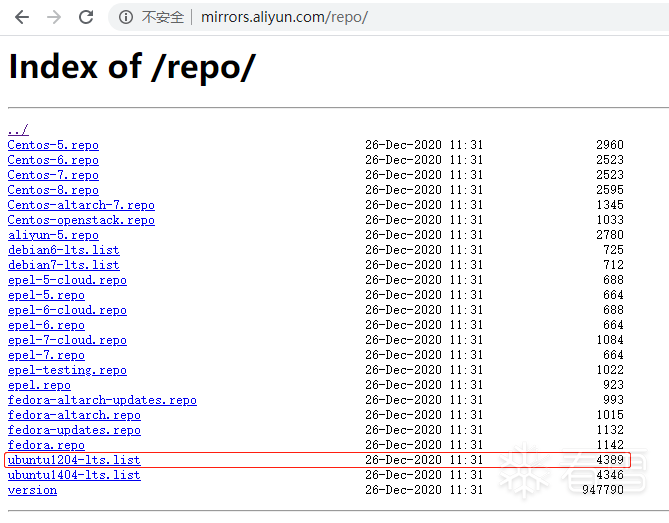
Task: Open epel-5.repo link
Action: [x=46, y=295]
